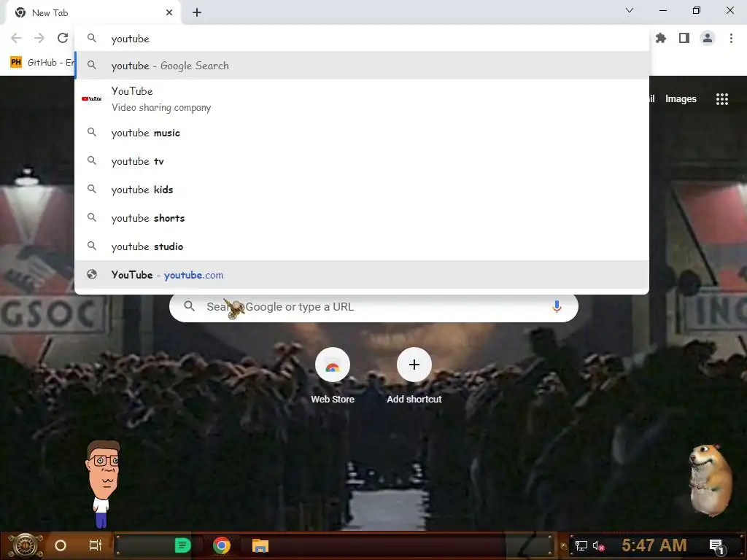The image size is (747, 560).
Task: Toggle the side panel icon
Action: [x=684, y=38]
